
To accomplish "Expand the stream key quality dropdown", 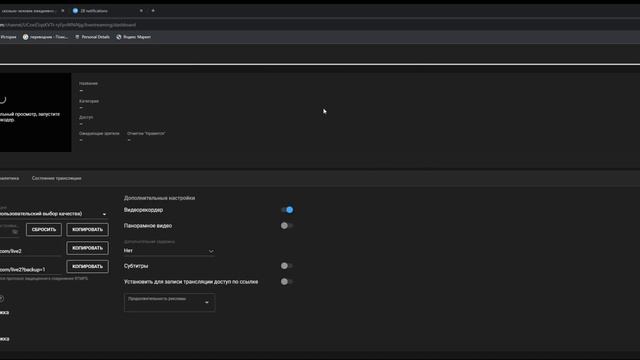I will [x=54, y=214].
